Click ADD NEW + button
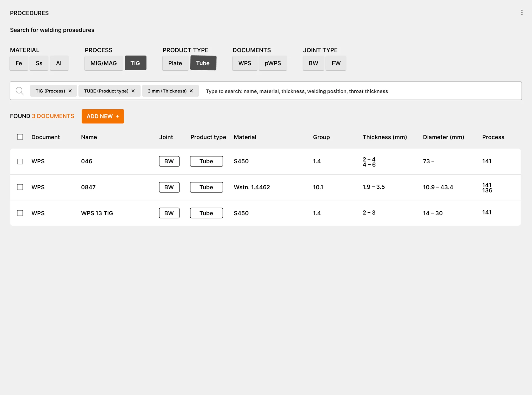The height and width of the screenshot is (395, 532). point(103,116)
